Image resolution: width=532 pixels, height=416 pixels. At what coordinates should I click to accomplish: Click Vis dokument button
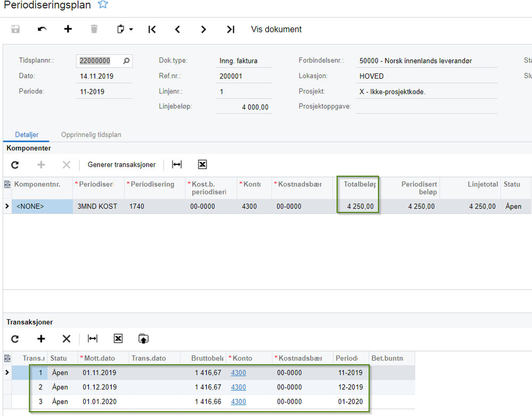pos(276,29)
